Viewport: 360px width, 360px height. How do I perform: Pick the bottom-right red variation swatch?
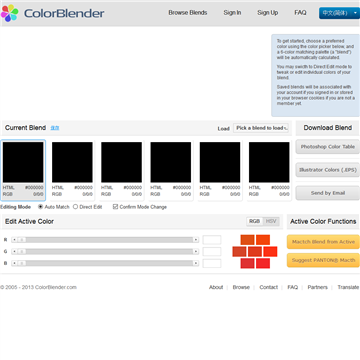click(263, 263)
